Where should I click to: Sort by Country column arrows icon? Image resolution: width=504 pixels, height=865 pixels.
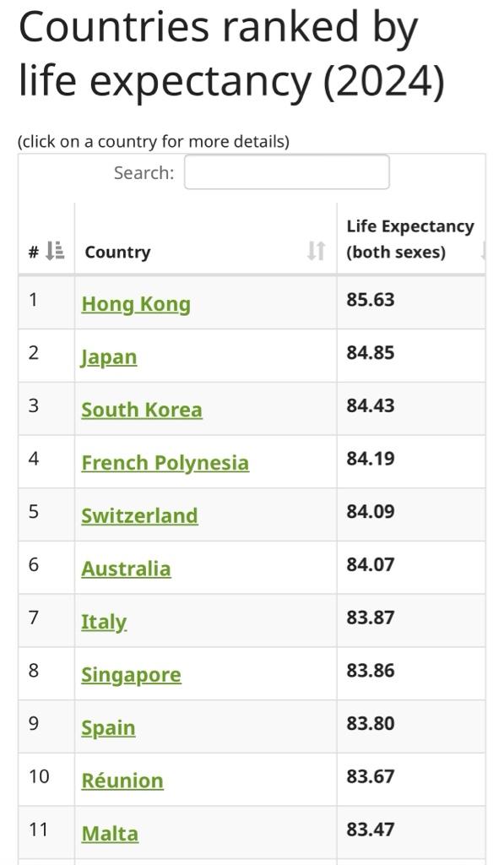tap(316, 251)
